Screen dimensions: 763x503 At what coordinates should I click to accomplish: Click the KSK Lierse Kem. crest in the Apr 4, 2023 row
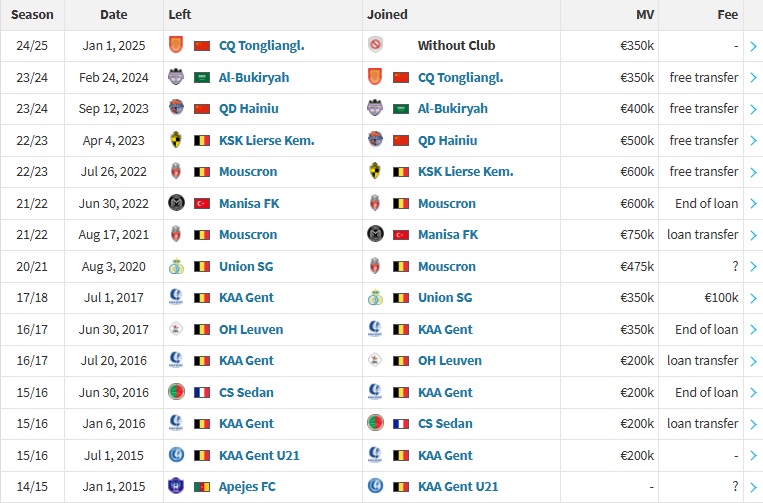tap(176, 140)
